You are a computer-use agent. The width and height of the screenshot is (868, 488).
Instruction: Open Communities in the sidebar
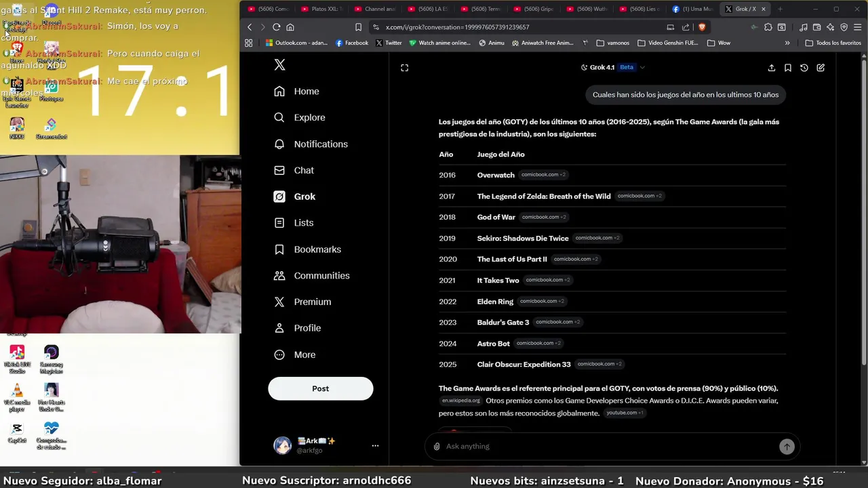[311, 276]
